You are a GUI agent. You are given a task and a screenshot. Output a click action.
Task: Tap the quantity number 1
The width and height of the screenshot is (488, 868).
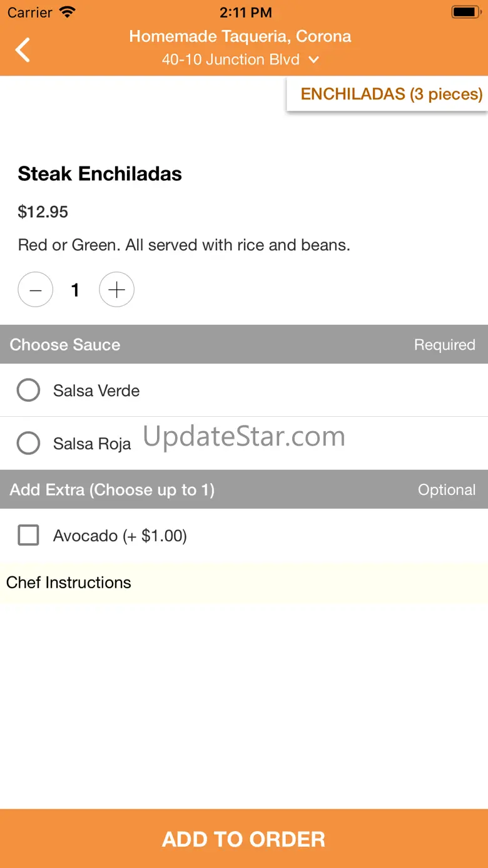tap(76, 290)
